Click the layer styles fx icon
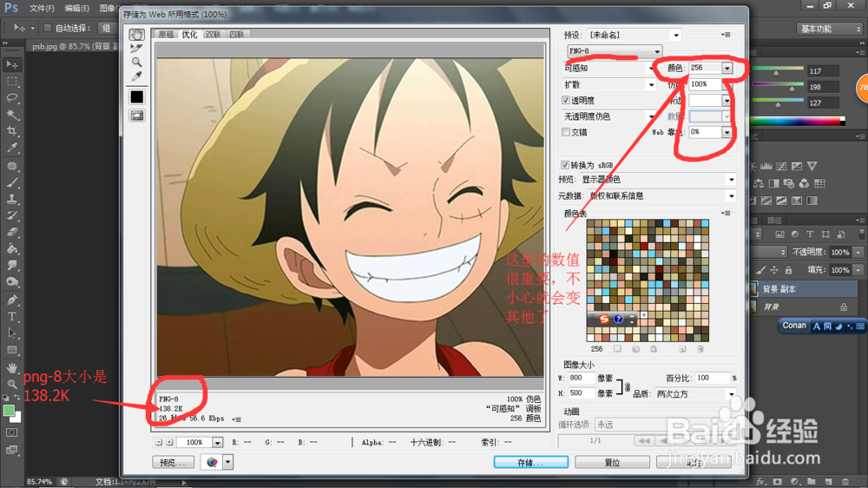 point(760,481)
